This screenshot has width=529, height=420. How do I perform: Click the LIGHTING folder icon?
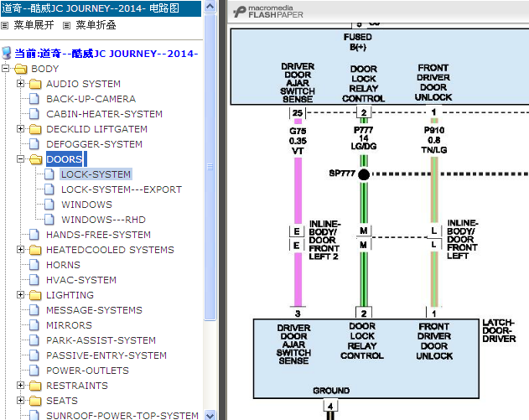tap(35, 295)
